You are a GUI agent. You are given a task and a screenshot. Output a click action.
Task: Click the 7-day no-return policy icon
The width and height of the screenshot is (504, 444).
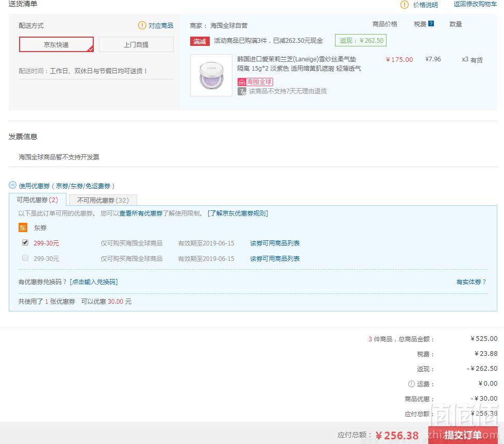(242, 91)
